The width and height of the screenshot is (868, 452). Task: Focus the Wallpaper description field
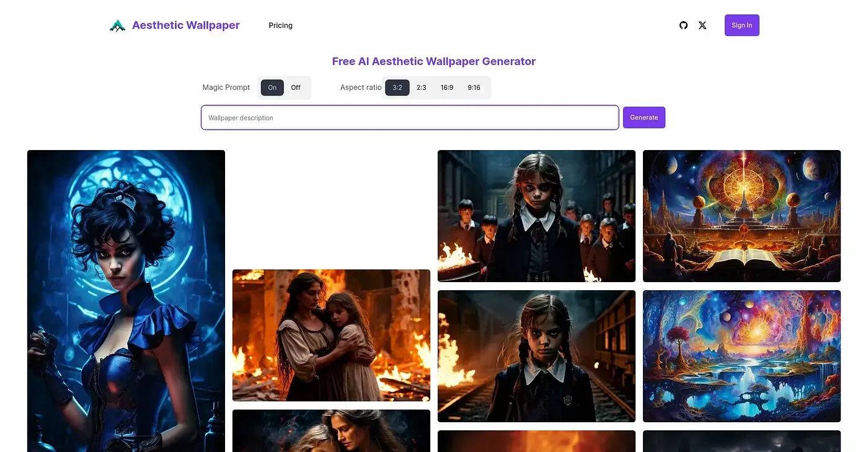tap(410, 118)
